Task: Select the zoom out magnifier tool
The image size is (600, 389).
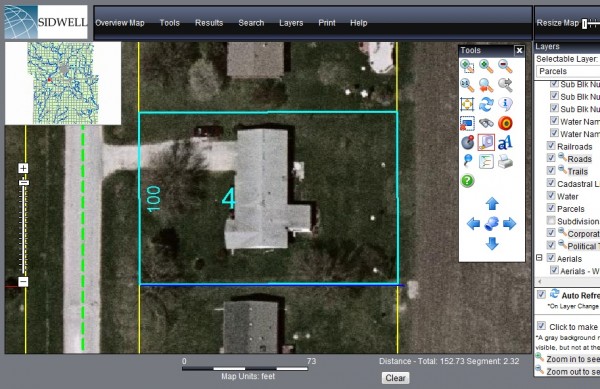Action: point(505,66)
